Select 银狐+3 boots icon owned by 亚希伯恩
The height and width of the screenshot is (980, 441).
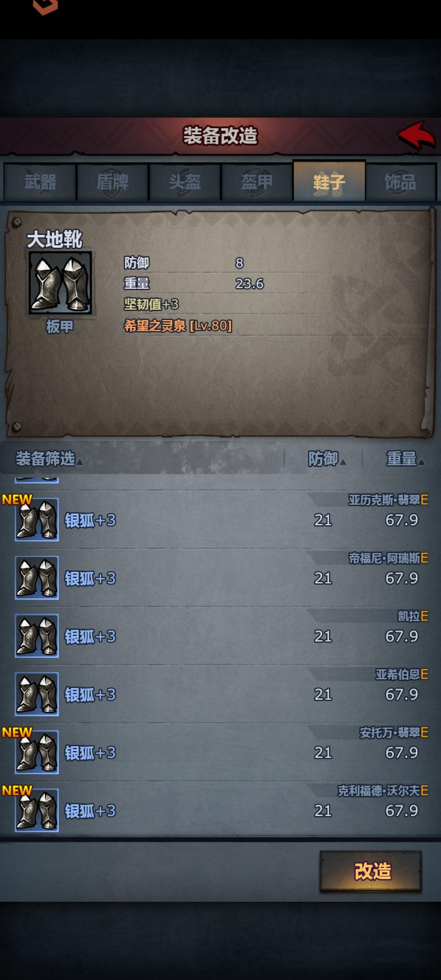pyautogui.click(x=37, y=694)
